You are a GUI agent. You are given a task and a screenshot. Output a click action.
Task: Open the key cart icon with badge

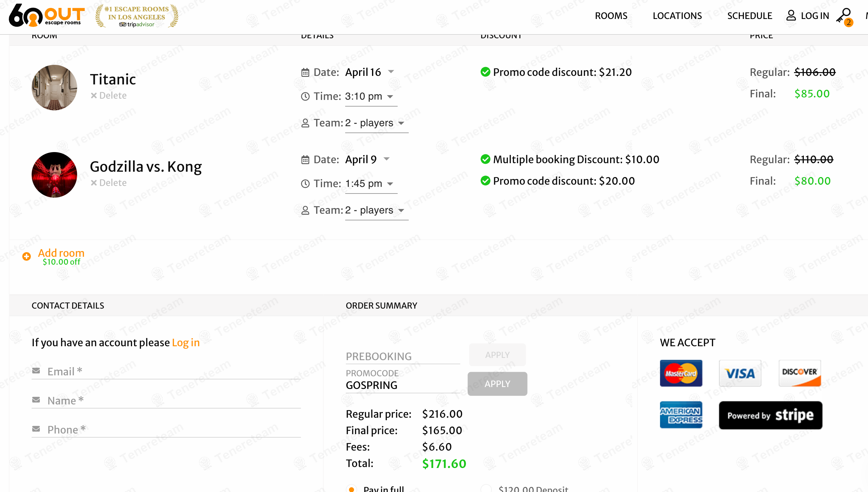[844, 16]
